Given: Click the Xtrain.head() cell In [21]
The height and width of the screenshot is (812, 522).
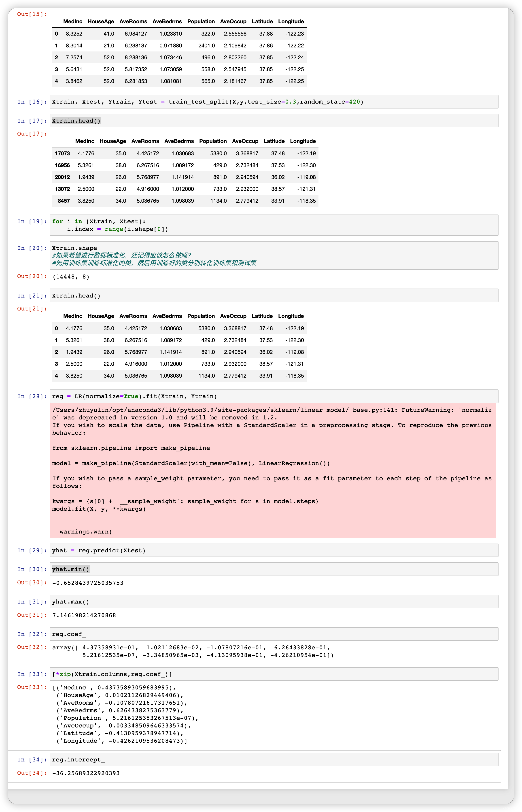Looking at the screenshot, I should (274, 296).
